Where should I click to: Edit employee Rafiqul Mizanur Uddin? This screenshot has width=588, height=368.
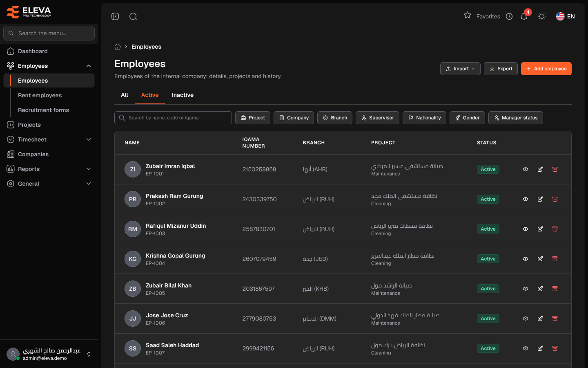click(x=540, y=229)
